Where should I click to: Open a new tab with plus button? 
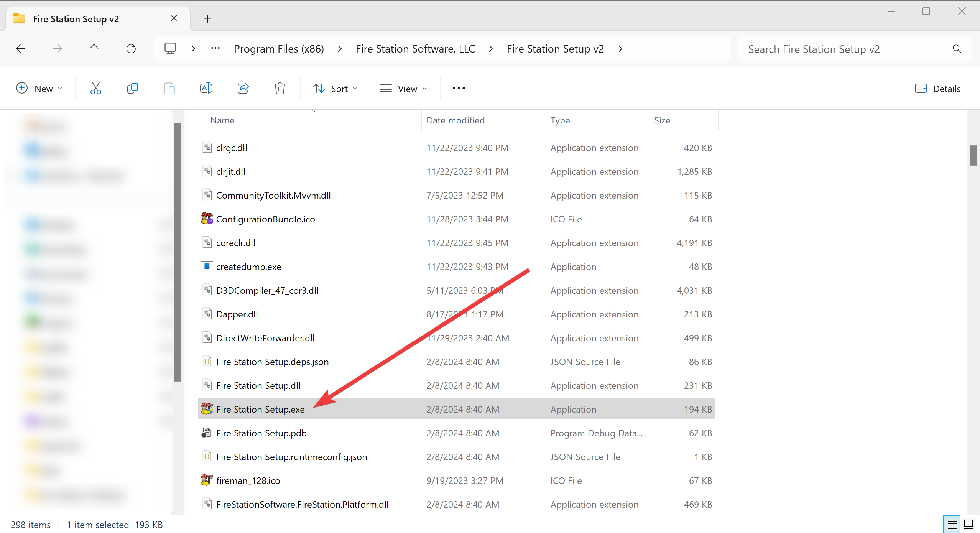click(x=207, y=19)
